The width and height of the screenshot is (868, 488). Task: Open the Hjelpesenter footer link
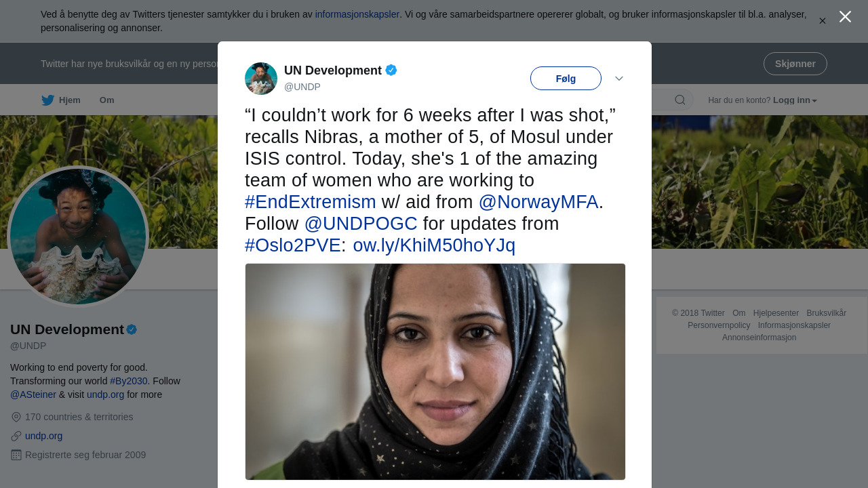[776, 313]
